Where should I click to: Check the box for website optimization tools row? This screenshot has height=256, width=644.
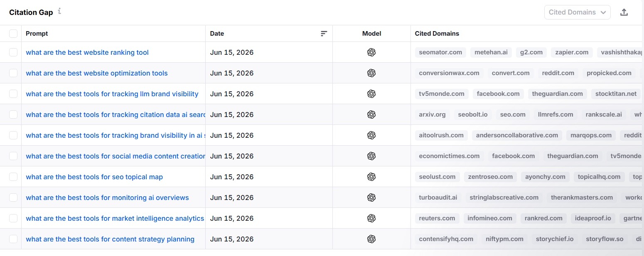coord(13,73)
